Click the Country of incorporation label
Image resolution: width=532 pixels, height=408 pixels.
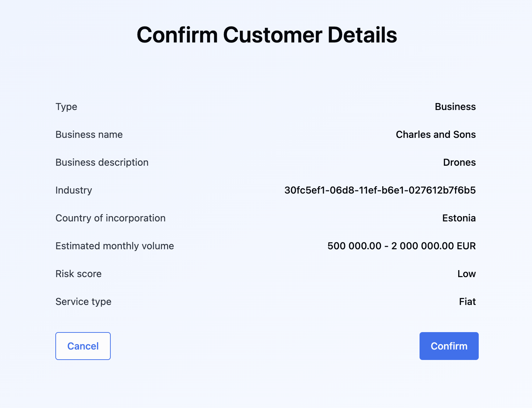tap(110, 218)
